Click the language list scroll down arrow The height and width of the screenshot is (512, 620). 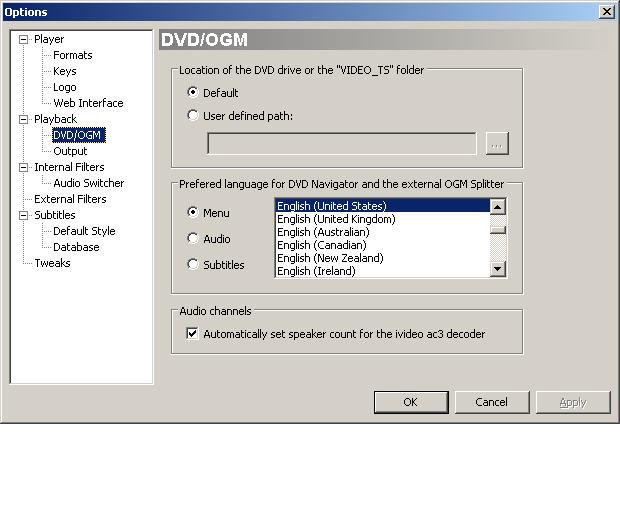tap(498, 269)
